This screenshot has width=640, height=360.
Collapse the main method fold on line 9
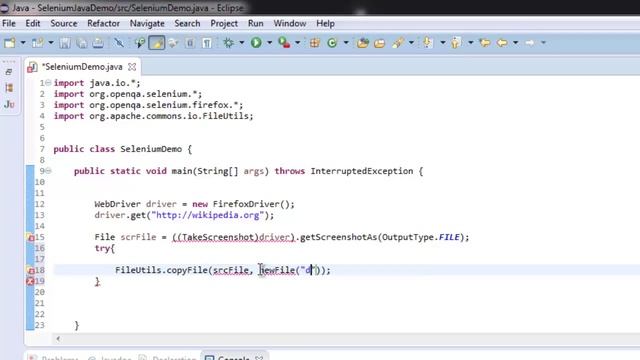[48, 171]
